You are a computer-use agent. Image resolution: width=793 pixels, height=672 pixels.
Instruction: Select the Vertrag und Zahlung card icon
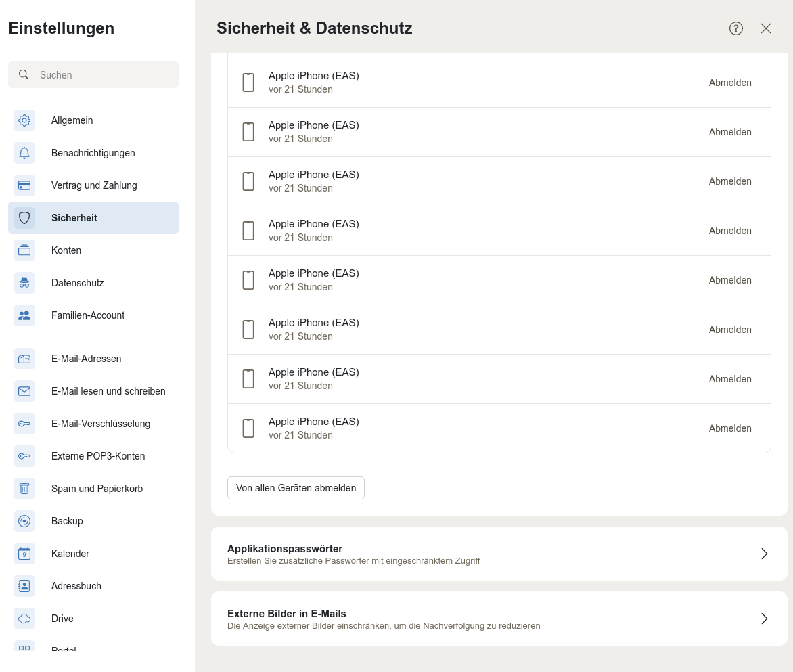point(24,185)
